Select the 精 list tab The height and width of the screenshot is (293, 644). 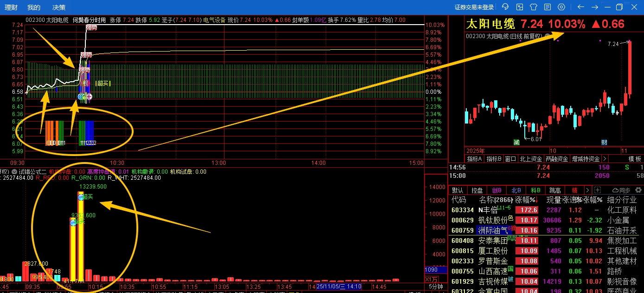click(x=574, y=190)
